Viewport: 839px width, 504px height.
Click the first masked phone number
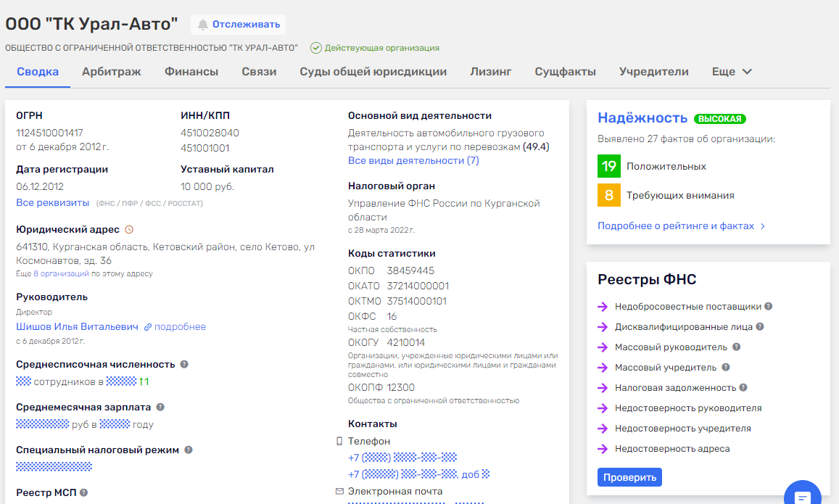pos(402,458)
